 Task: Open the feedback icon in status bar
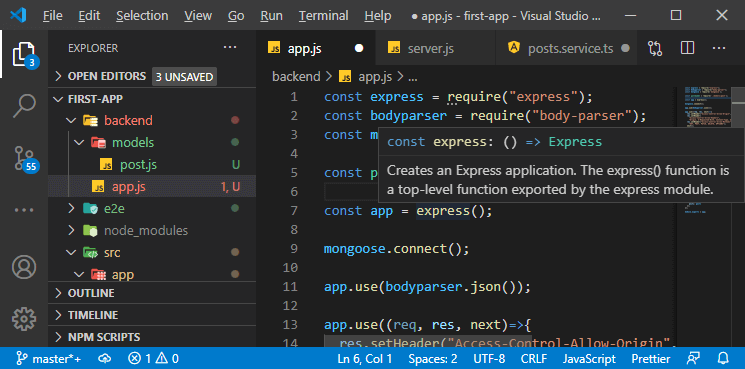tap(694, 359)
